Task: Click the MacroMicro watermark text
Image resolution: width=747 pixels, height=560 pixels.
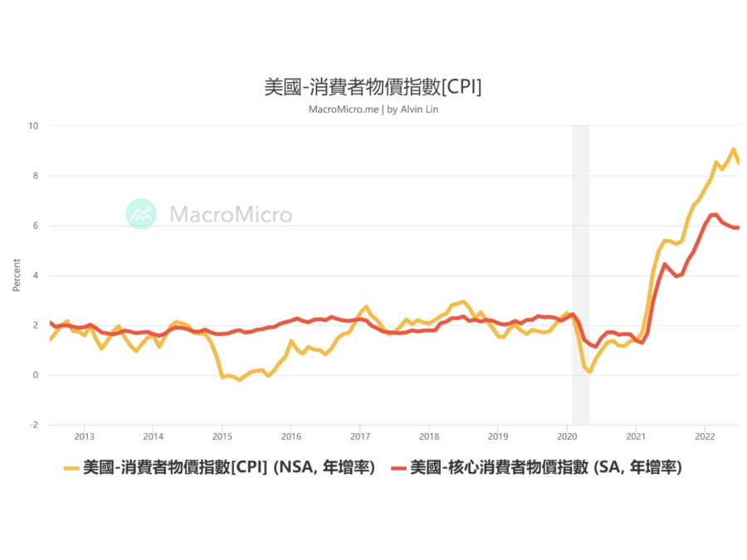Action: (x=231, y=215)
